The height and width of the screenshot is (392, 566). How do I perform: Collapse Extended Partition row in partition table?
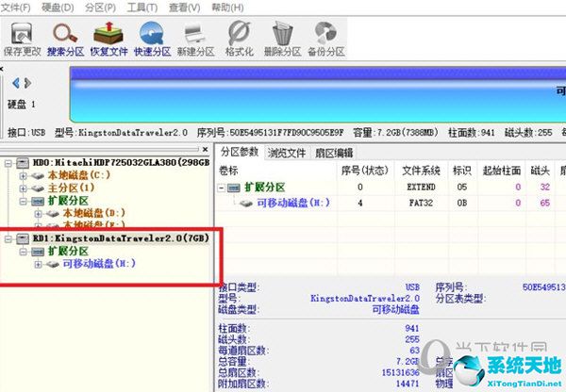coord(222,188)
